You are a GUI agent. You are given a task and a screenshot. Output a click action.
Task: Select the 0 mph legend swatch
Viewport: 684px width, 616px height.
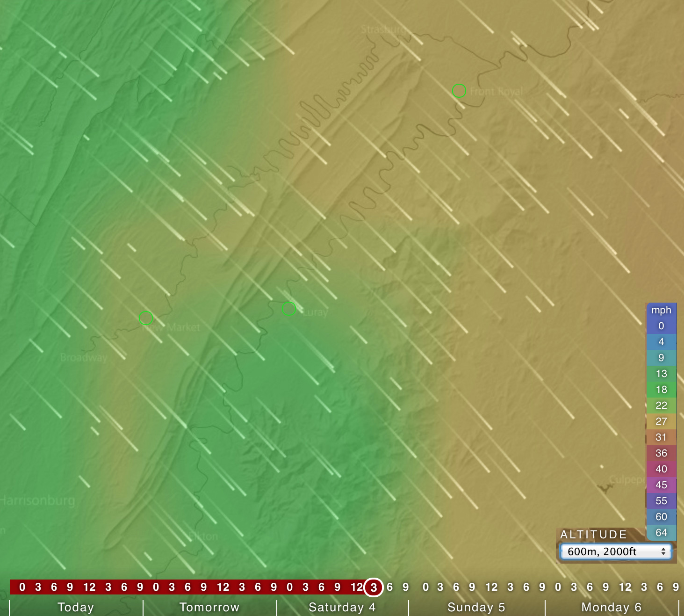661,326
